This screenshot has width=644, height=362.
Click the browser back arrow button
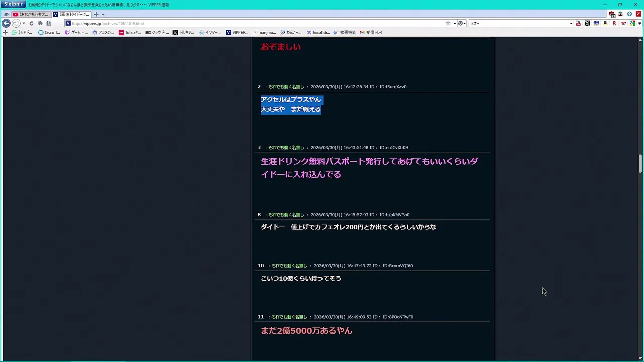click(6, 23)
